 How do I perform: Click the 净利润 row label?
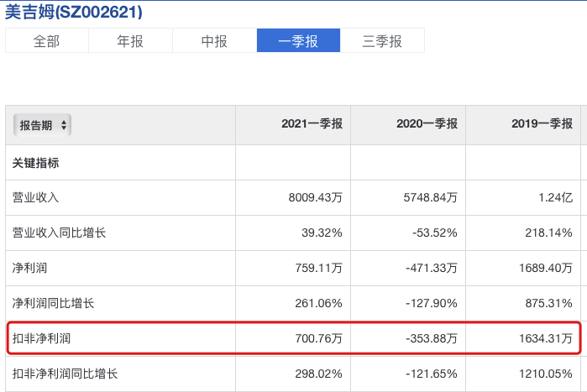tap(29, 268)
